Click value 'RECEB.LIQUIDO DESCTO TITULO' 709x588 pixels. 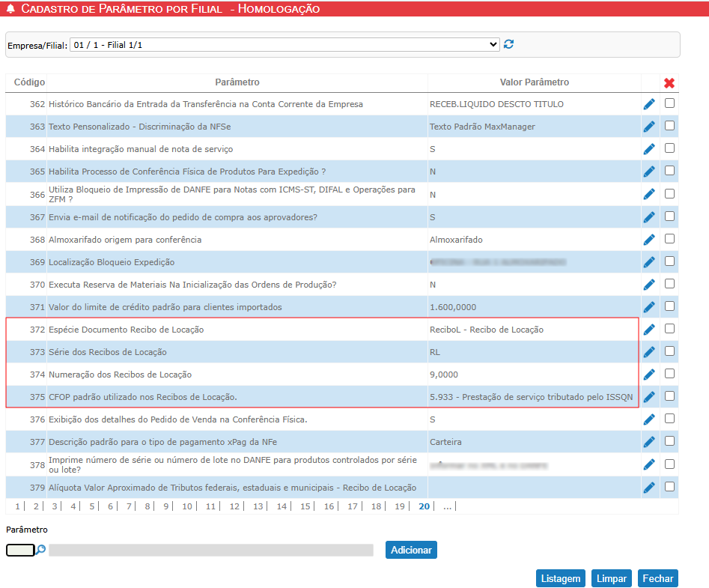point(496,104)
